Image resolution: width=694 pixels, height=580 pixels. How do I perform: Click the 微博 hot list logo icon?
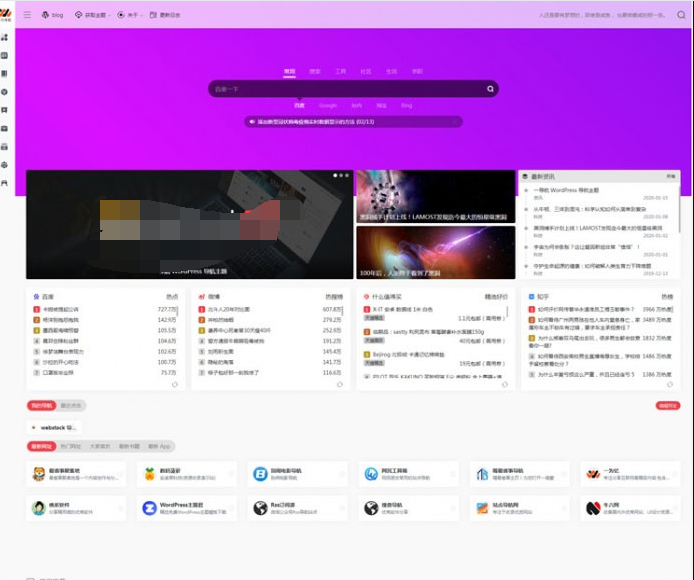point(202,296)
